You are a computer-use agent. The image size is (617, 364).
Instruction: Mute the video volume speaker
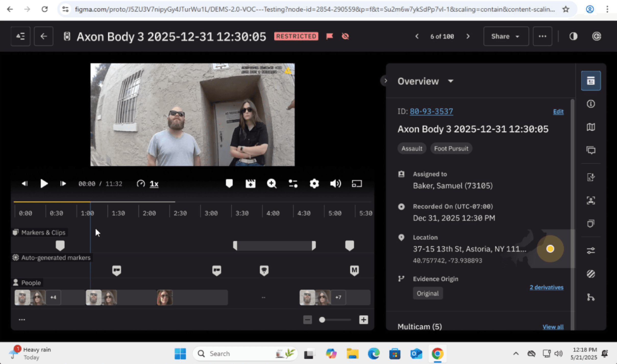point(335,184)
